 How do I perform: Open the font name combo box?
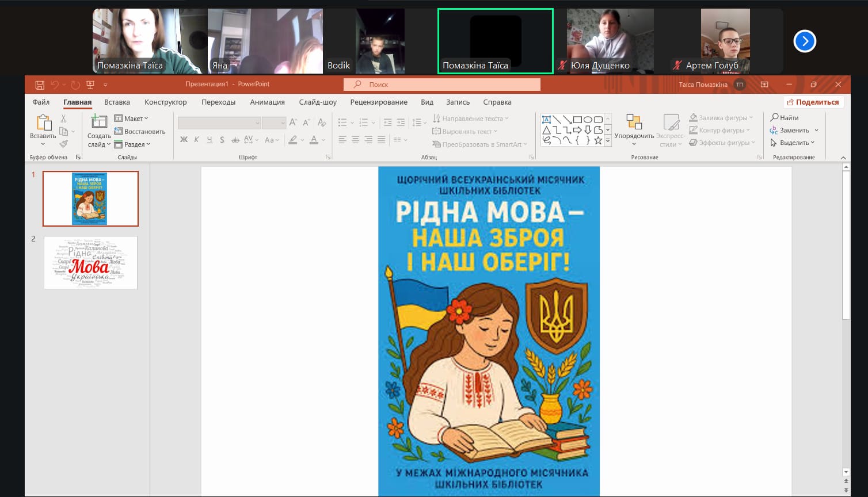tap(219, 123)
